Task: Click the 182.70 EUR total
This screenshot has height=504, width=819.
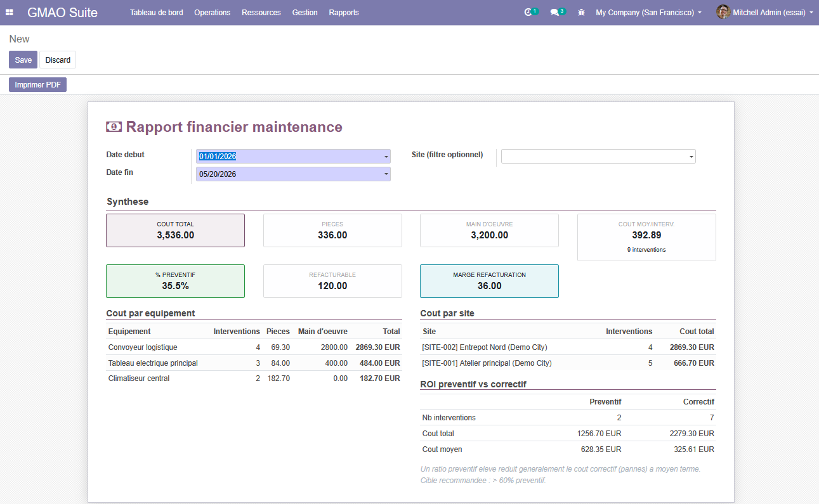Action: (380, 378)
